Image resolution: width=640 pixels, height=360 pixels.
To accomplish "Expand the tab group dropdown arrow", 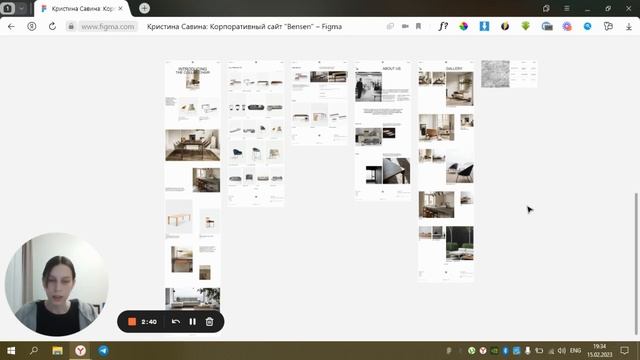I will coord(21,8).
